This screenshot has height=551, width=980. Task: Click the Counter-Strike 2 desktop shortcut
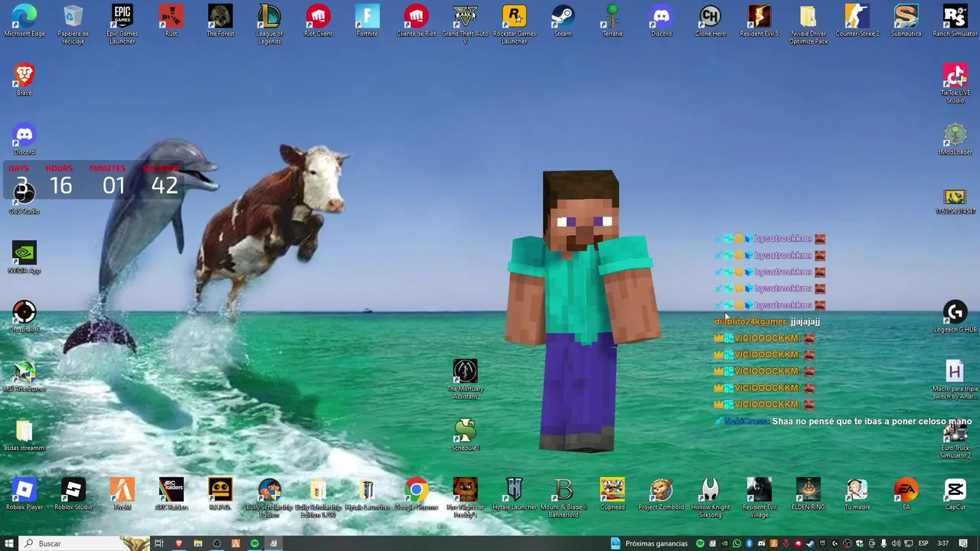pyautogui.click(x=857, y=21)
